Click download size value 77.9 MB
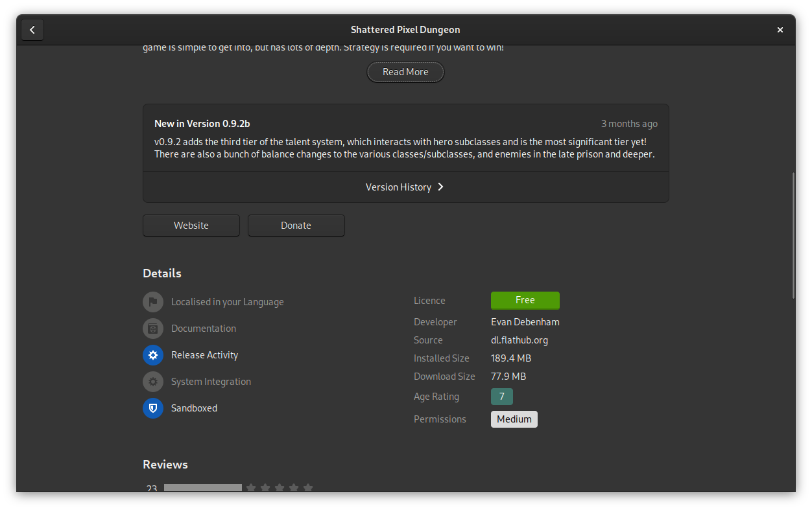This screenshot has width=812, height=510. point(508,377)
